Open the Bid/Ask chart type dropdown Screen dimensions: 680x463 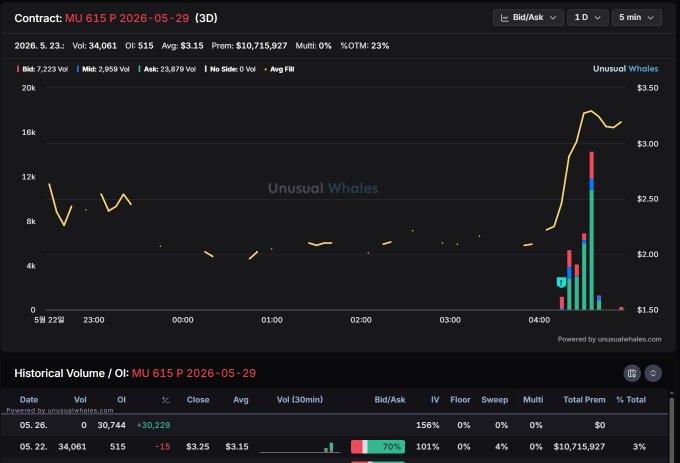(528, 18)
